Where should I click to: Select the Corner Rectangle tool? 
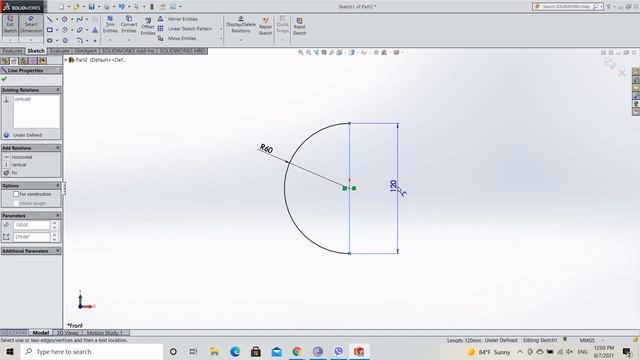pos(50,30)
